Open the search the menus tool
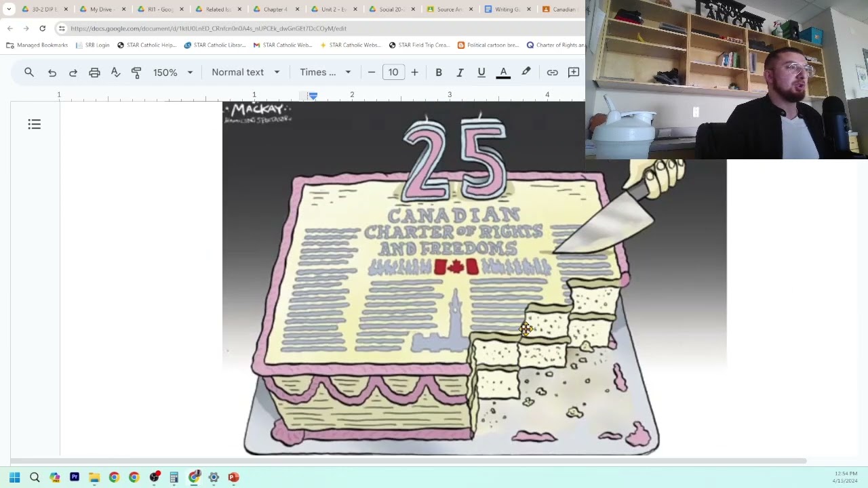This screenshot has width=868, height=488. point(29,72)
